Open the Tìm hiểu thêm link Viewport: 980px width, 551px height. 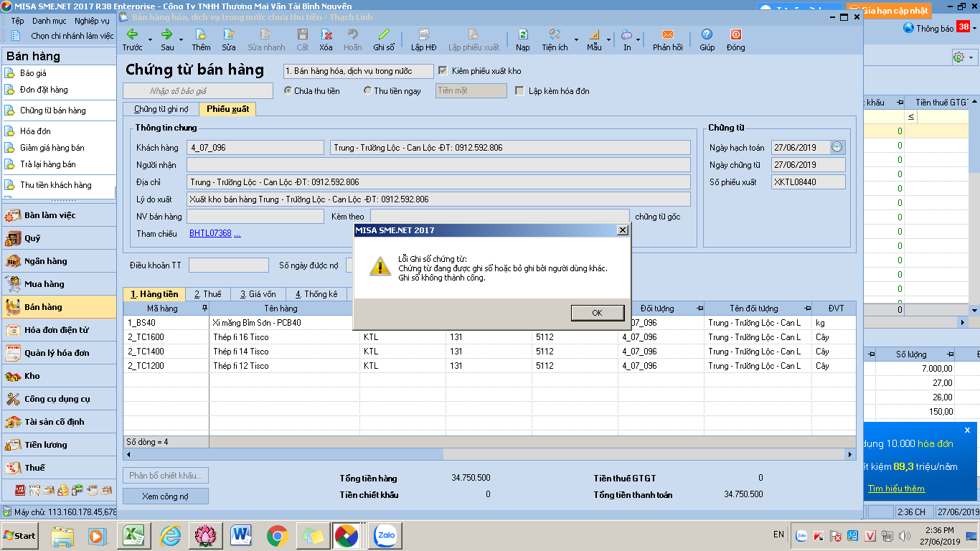896,489
